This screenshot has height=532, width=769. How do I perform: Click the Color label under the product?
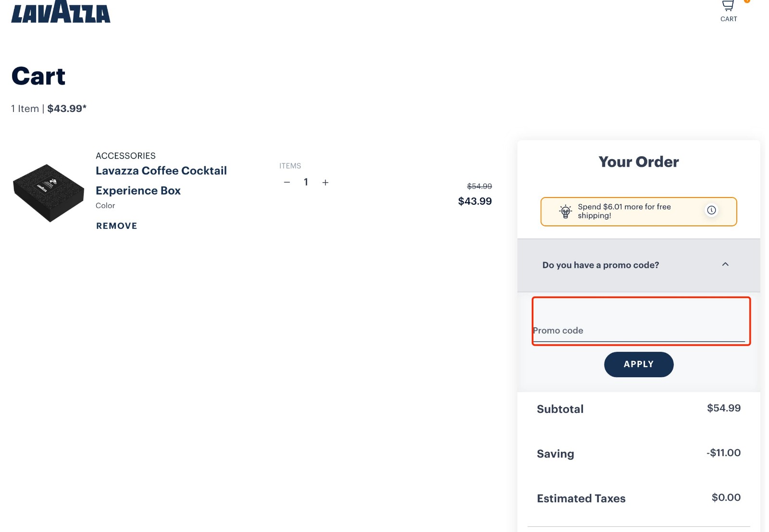click(x=105, y=205)
